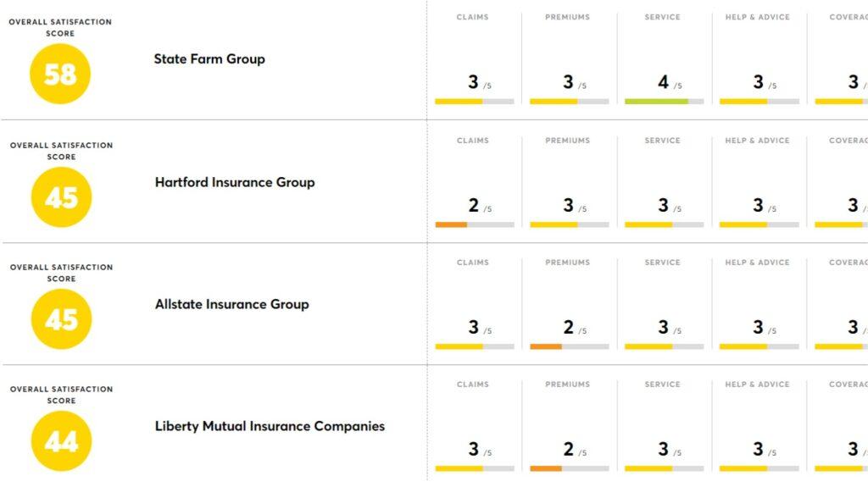Click Allstate's 45 satisfaction score circle

click(x=61, y=319)
